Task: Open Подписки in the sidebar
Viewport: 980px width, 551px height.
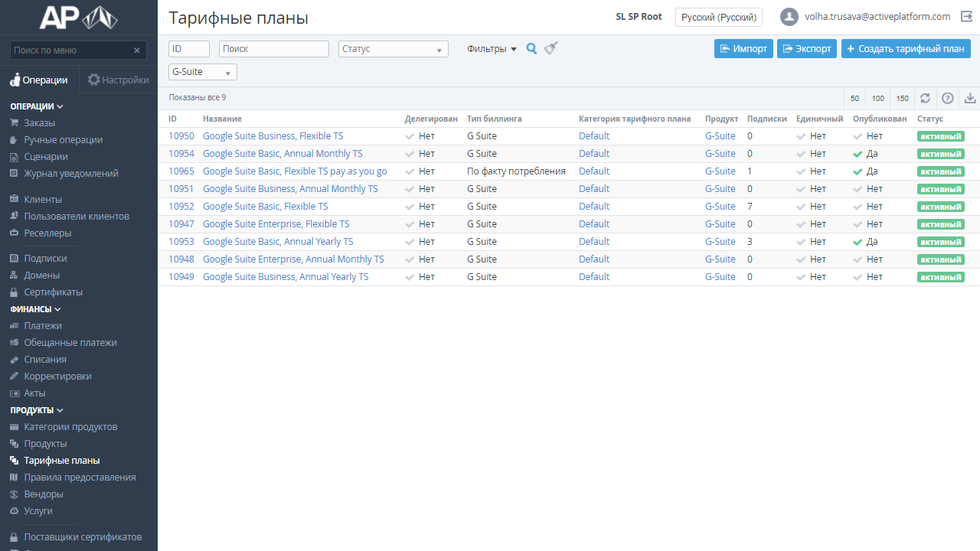Action: point(45,259)
